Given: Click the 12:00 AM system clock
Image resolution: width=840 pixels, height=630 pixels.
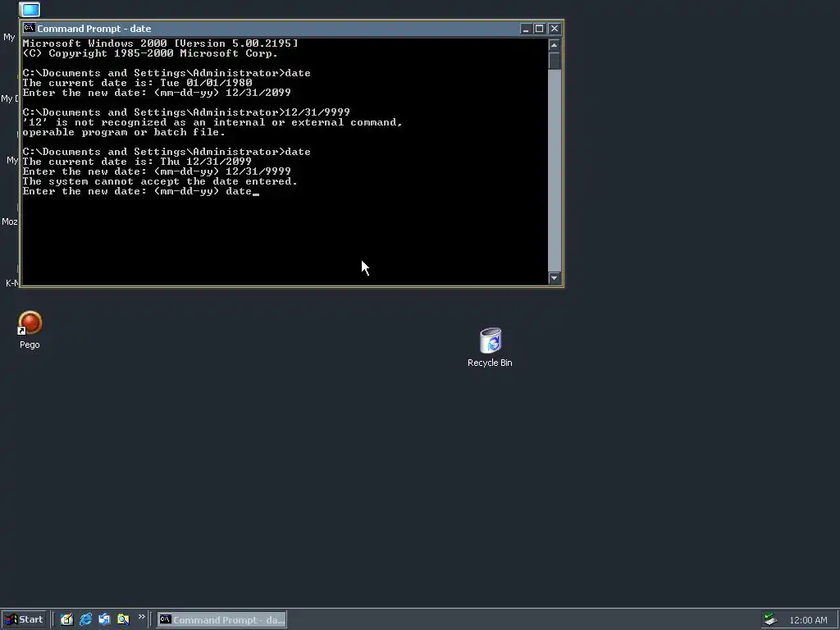Looking at the screenshot, I should click(x=808, y=620).
